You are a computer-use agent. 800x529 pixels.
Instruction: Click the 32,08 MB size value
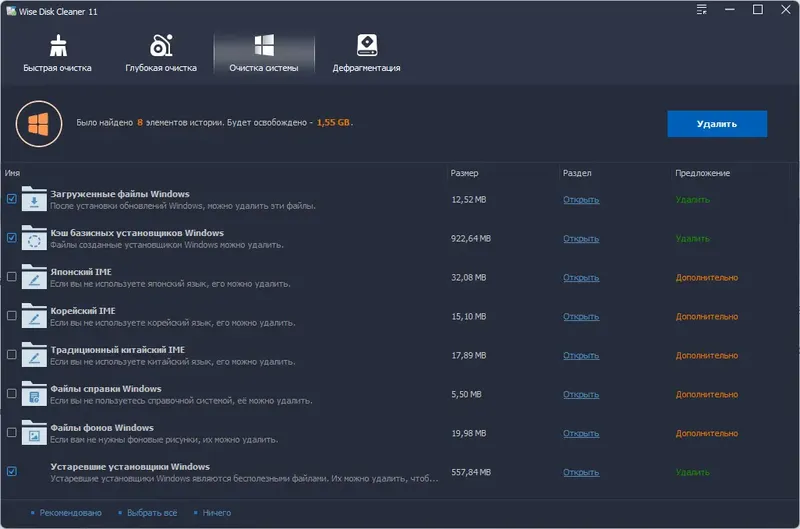(x=468, y=278)
